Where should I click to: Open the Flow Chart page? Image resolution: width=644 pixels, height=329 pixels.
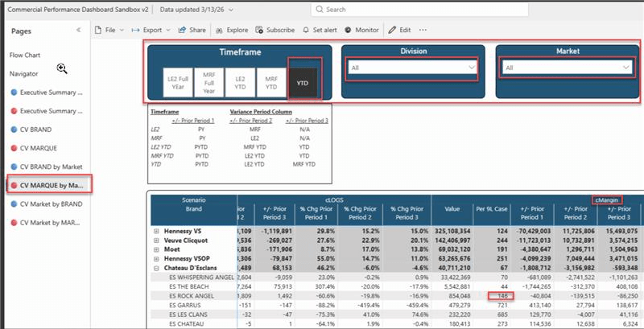(25, 55)
